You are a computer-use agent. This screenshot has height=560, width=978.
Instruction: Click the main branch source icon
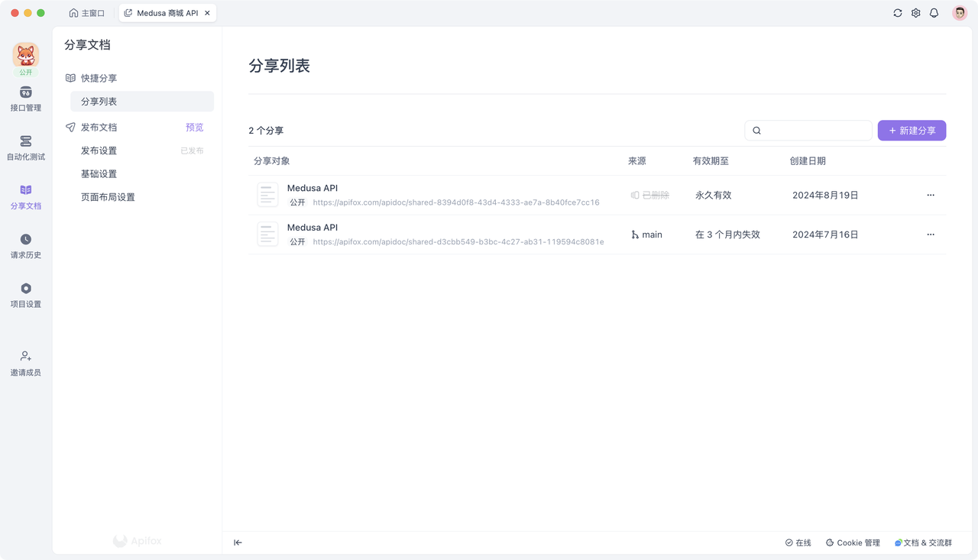(x=635, y=235)
